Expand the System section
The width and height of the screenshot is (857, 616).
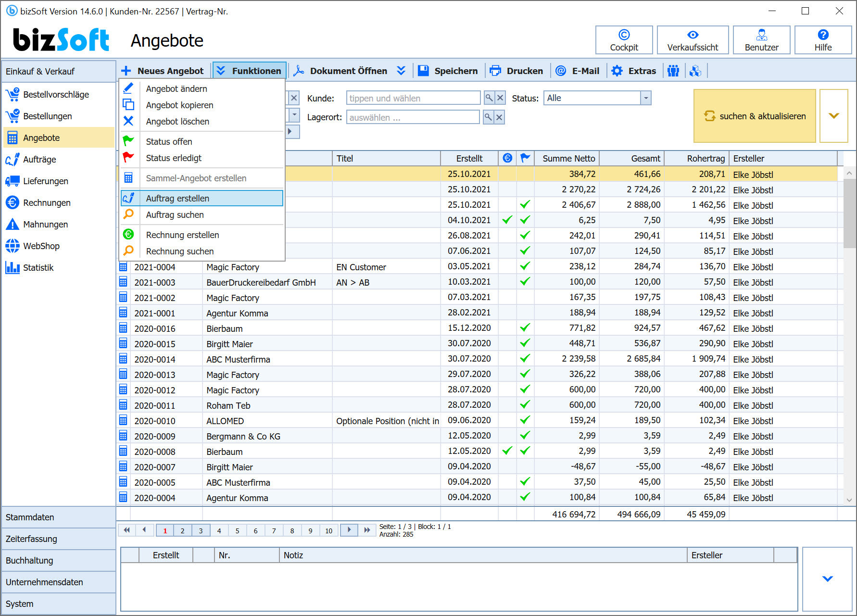tap(59, 604)
